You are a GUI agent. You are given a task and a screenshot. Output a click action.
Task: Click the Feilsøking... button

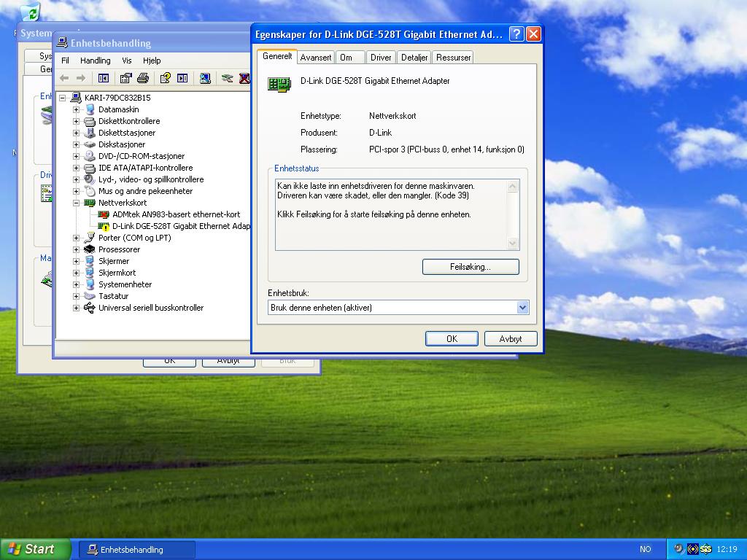pos(471,267)
